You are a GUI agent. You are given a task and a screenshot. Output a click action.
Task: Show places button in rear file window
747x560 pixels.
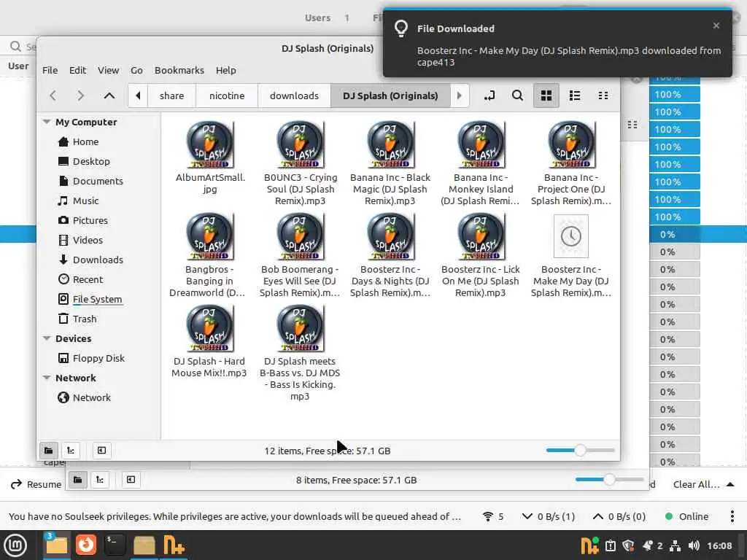(77, 480)
